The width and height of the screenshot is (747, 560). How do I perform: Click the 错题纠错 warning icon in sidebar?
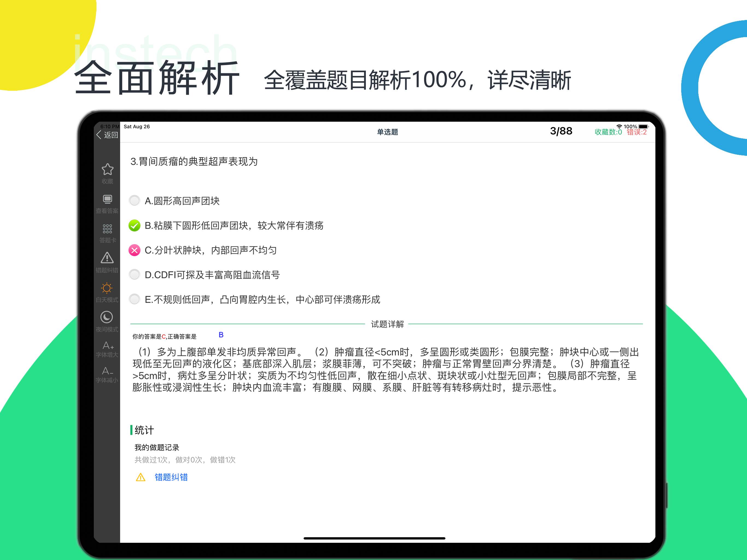point(107,258)
